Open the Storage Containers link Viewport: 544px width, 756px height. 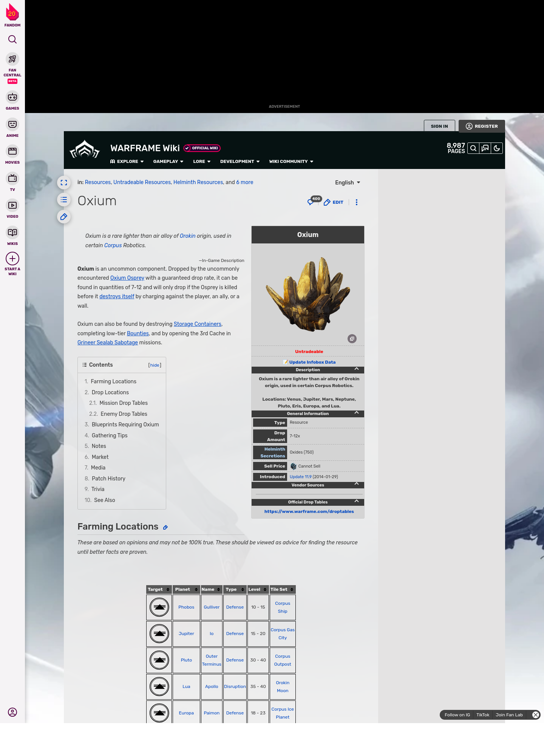198,324
